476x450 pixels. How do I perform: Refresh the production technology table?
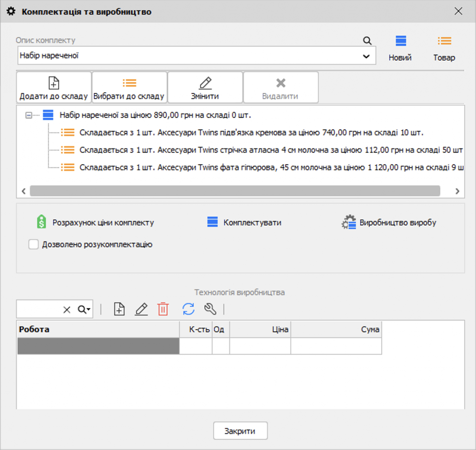[188, 309]
